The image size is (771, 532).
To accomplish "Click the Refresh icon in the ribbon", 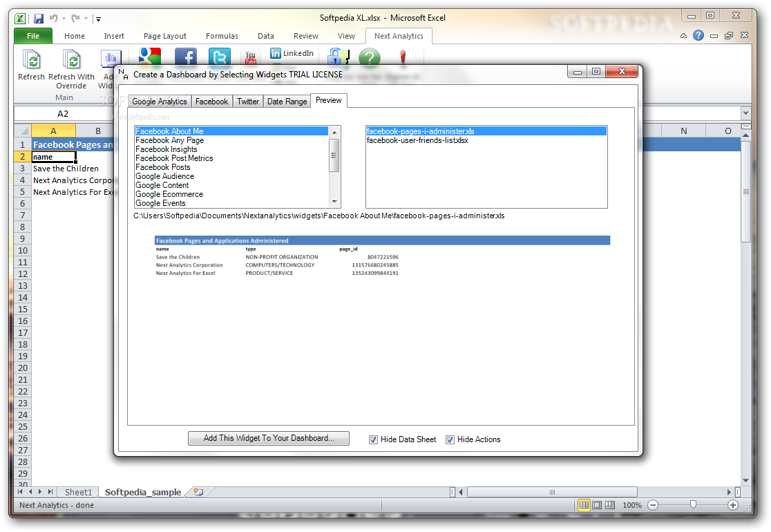I will 31,60.
